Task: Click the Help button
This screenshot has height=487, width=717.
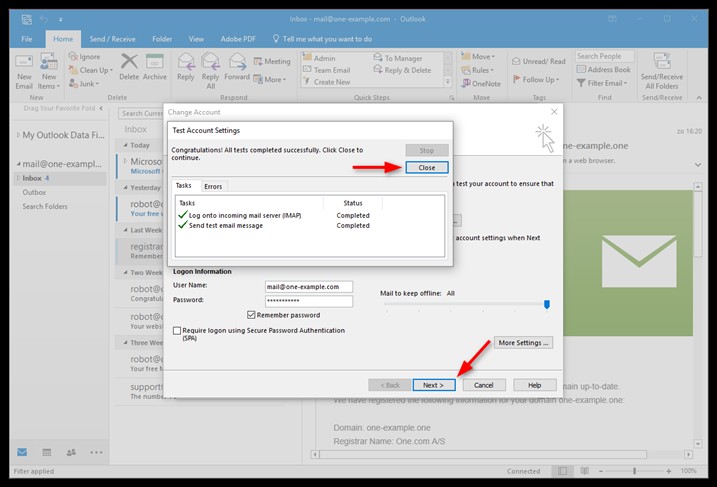Action: [x=535, y=385]
